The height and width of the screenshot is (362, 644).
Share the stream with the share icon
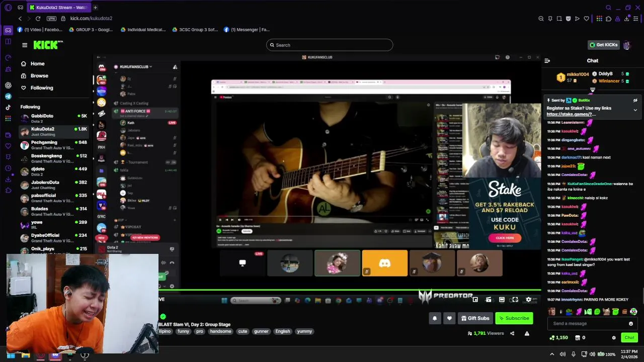tap(512, 333)
